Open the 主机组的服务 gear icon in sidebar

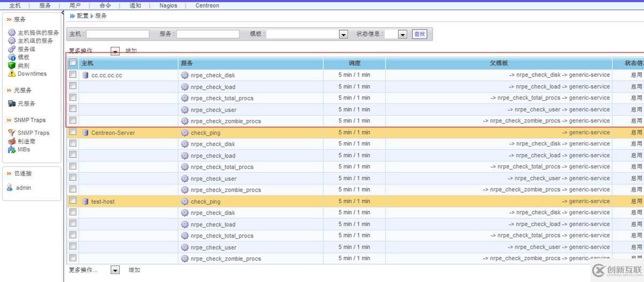tap(12, 41)
